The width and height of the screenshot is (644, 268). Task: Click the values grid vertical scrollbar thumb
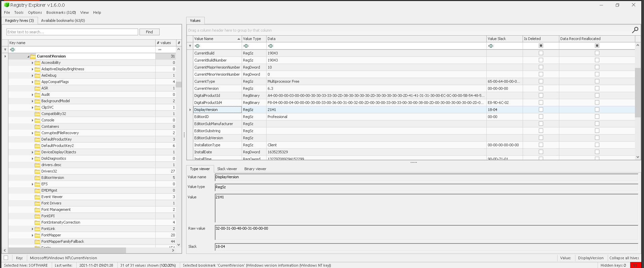638,92
